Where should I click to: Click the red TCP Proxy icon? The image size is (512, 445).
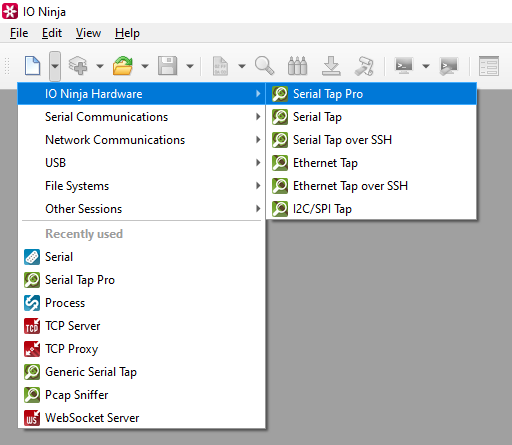32,349
